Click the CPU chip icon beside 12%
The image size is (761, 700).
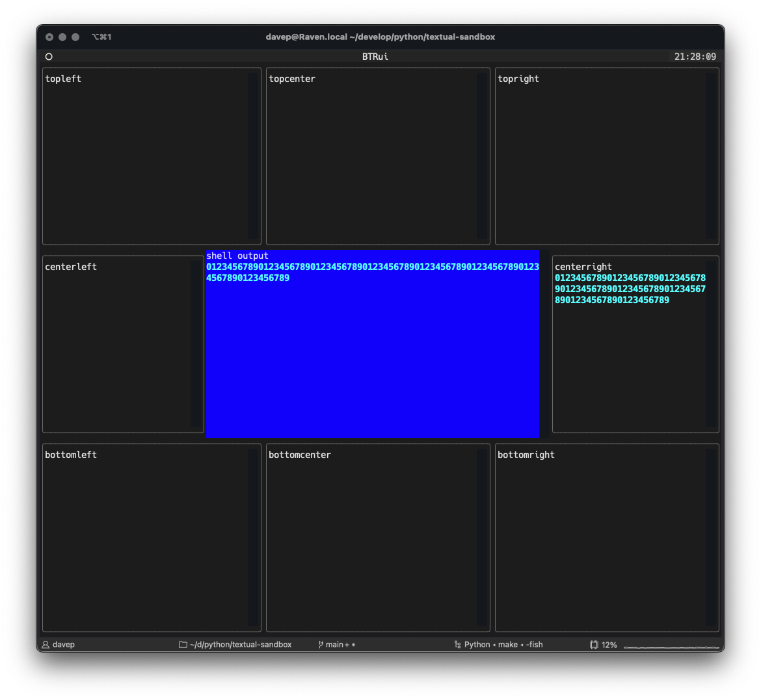tap(594, 645)
